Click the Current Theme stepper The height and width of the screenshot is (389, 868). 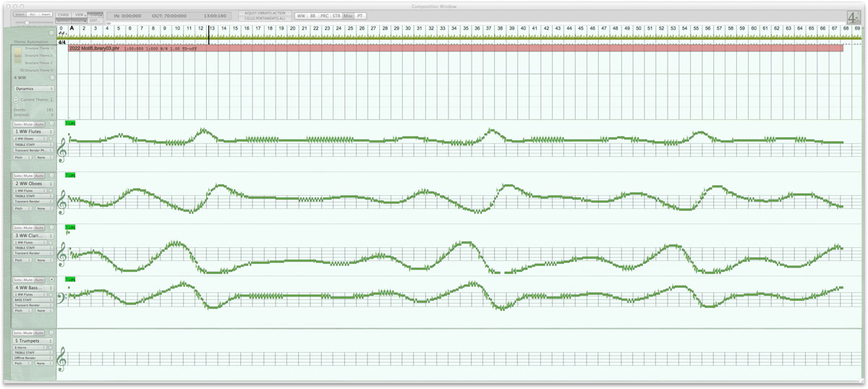pos(16,100)
